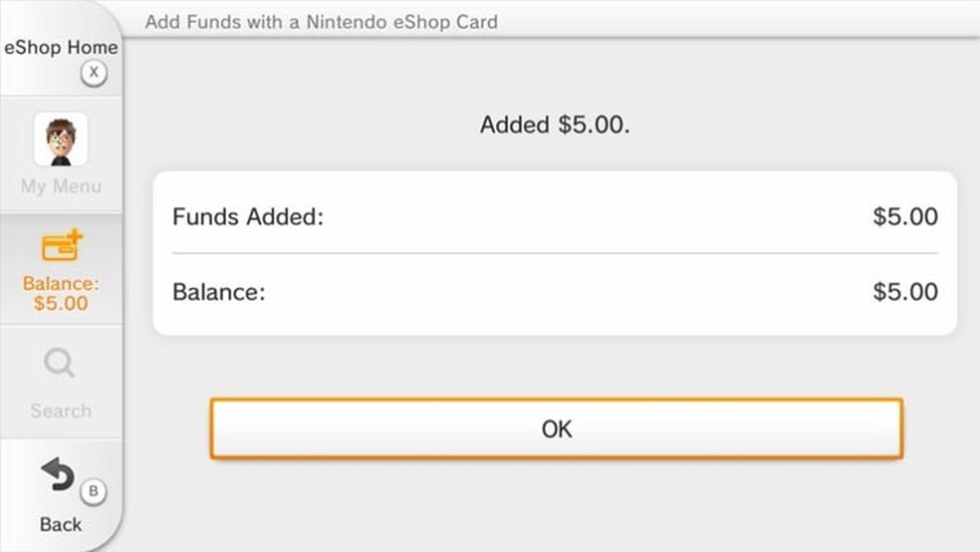Click the Added $5.00. confirmation message

point(555,125)
